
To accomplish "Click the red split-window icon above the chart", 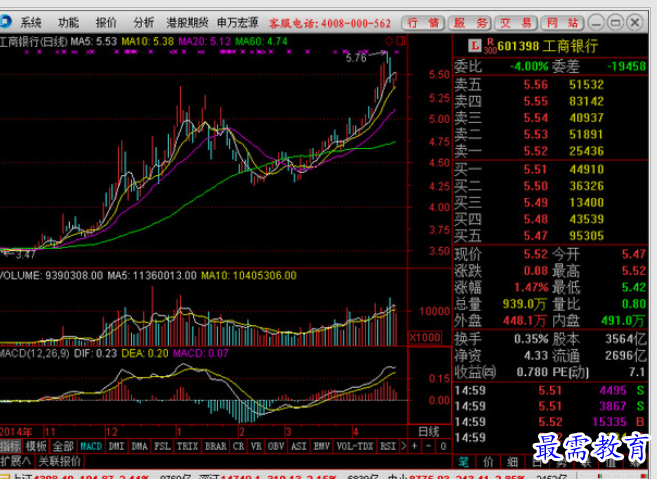I will (x=401, y=41).
